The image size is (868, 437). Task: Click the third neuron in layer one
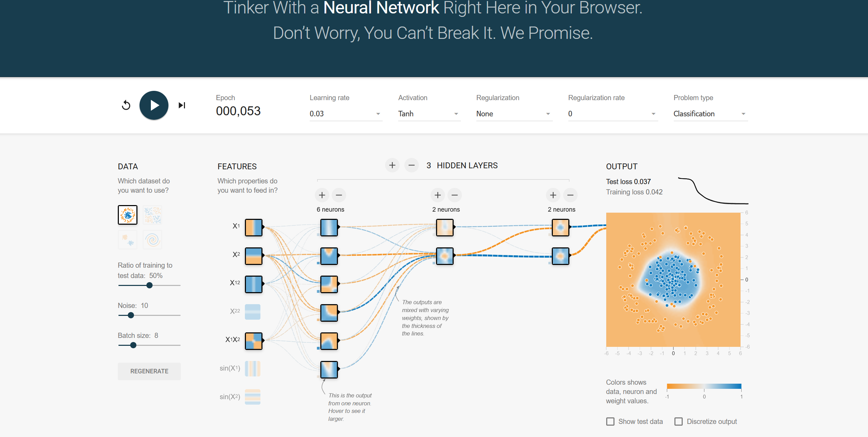point(329,284)
